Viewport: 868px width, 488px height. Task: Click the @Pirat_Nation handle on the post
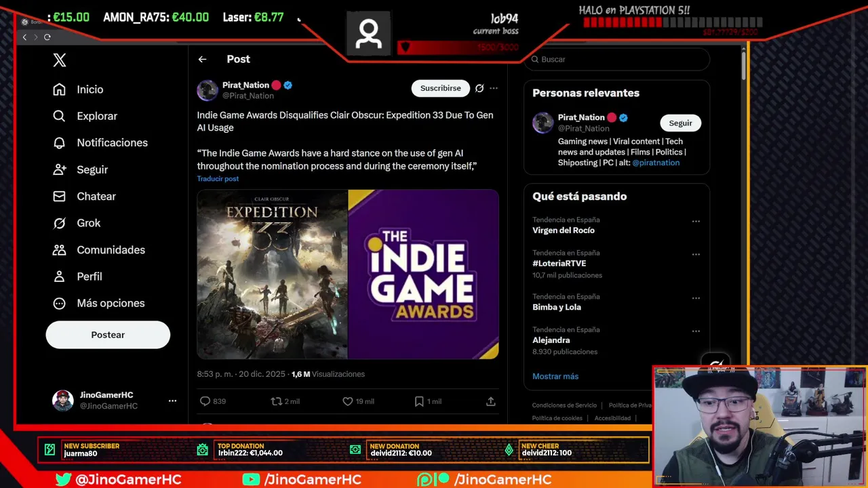pos(248,96)
